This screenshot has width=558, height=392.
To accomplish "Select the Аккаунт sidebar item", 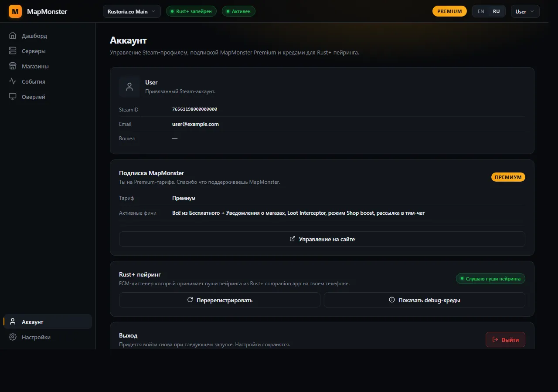I will coord(48,322).
